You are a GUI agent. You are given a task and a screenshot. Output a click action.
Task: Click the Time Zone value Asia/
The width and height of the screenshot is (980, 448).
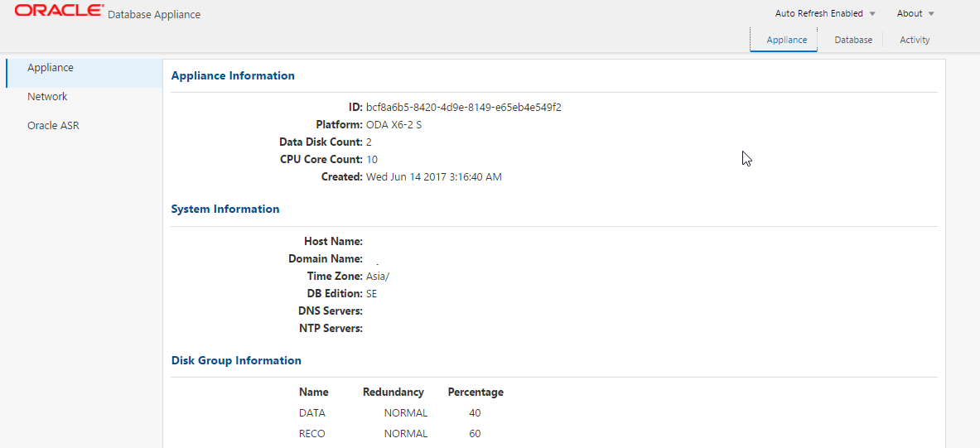click(x=378, y=277)
